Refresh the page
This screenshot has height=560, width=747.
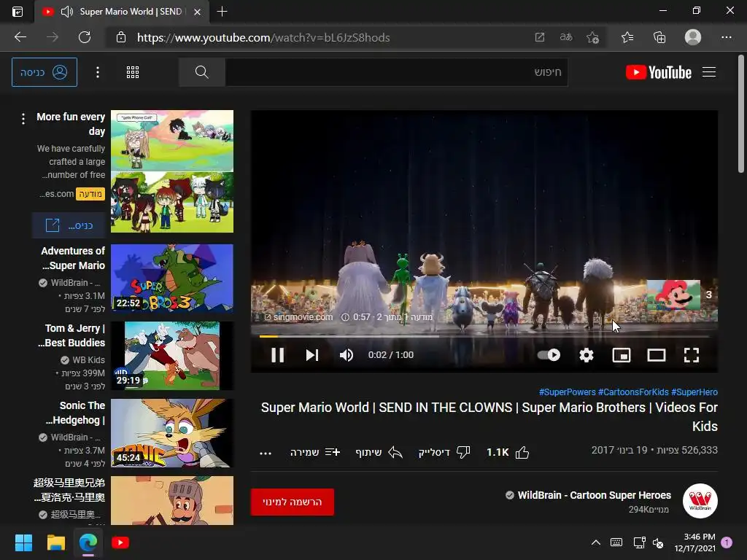click(x=85, y=37)
